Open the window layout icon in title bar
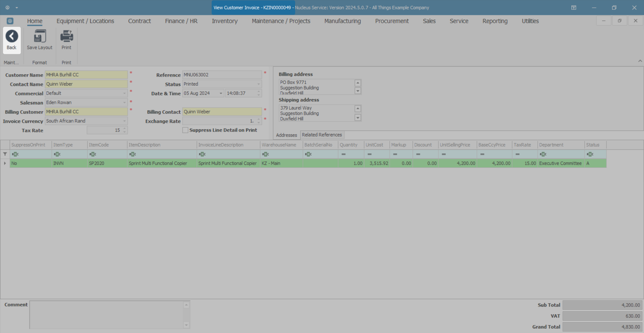644x333 pixels. (574, 7)
